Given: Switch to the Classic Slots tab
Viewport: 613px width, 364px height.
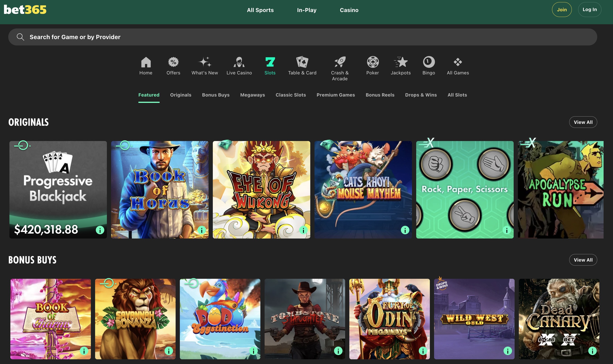Looking at the screenshot, I should [x=291, y=95].
